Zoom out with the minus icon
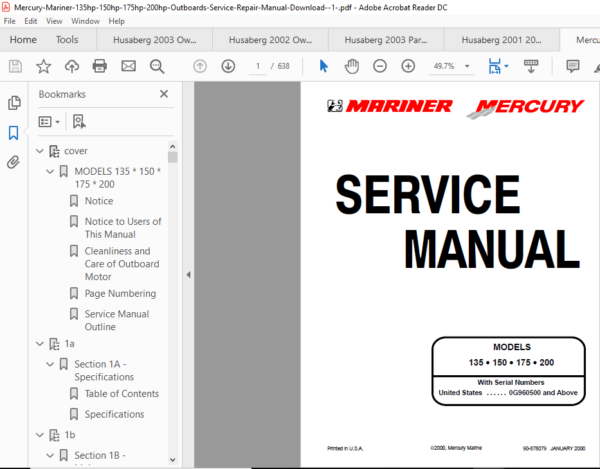Image resolution: width=600 pixels, height=469 pixels. pos(380,66)
